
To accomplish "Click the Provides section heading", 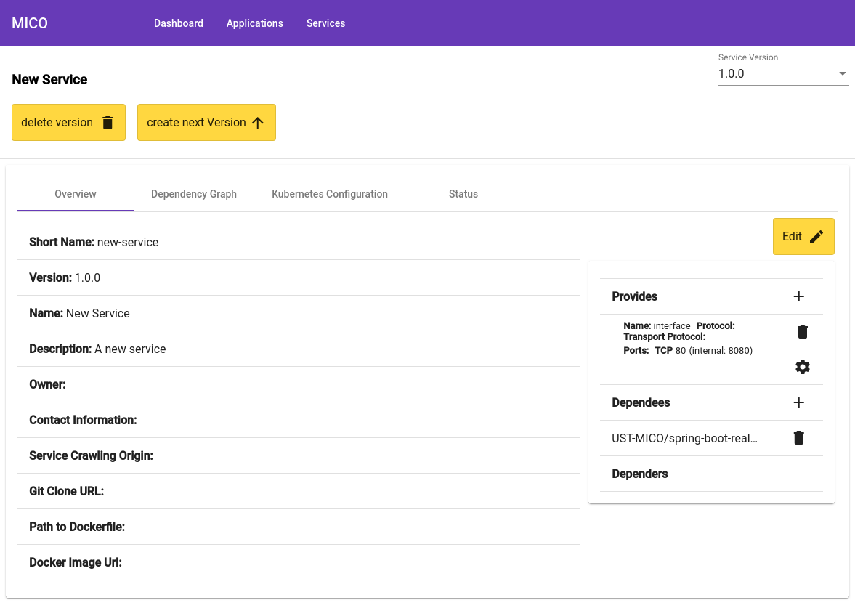I will coord(634,296).
